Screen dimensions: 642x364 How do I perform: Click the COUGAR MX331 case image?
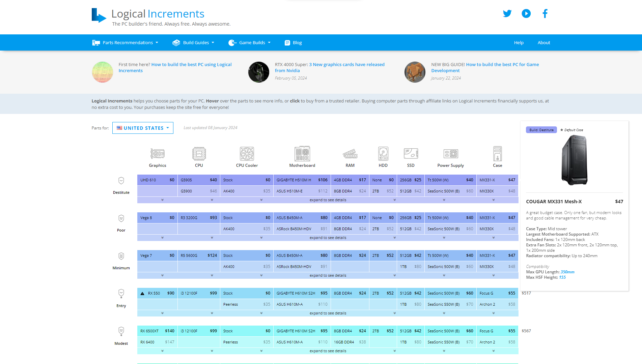(574, 160)
